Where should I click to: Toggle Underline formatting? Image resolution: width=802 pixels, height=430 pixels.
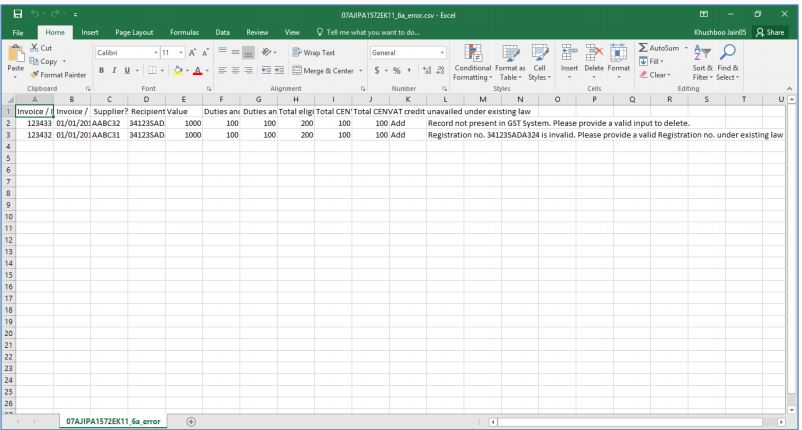pyautogui.click(x=127, y=70)
